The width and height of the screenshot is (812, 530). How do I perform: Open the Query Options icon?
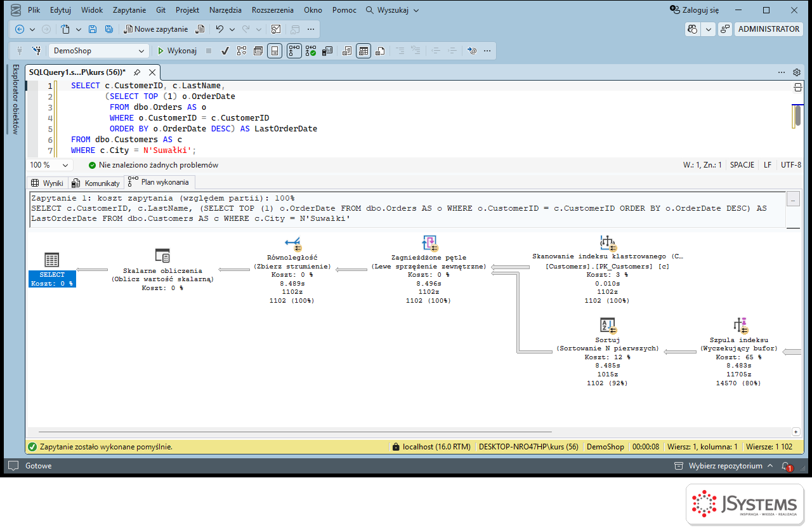tap(258, 51)
